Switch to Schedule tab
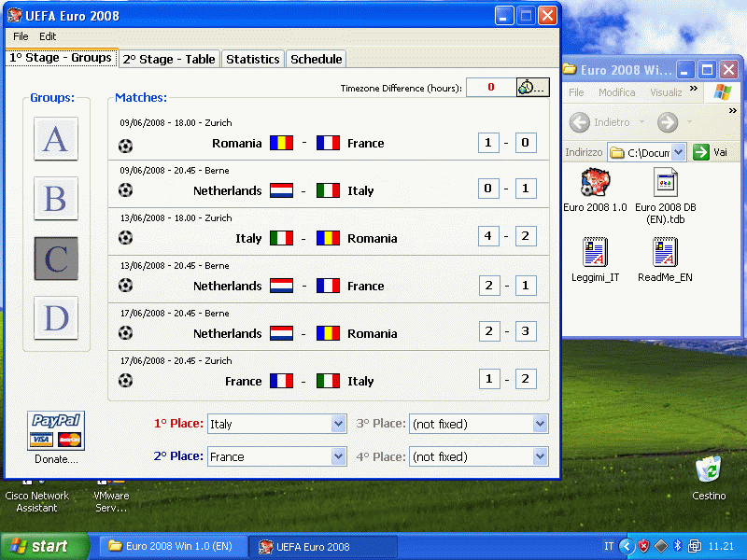This screenshot has width=747, height=560. 317,59
